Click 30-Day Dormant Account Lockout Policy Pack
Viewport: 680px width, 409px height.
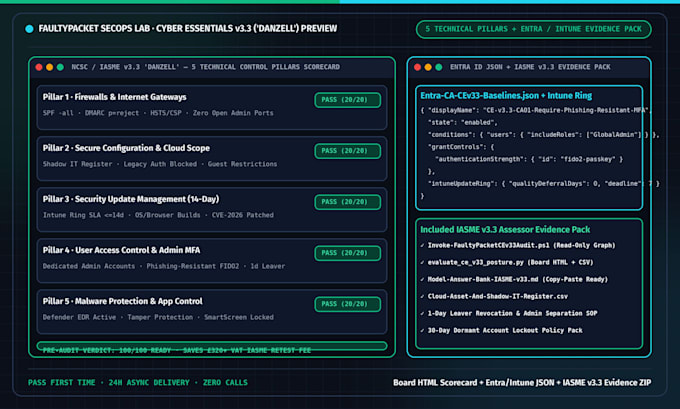click(501, 330)
